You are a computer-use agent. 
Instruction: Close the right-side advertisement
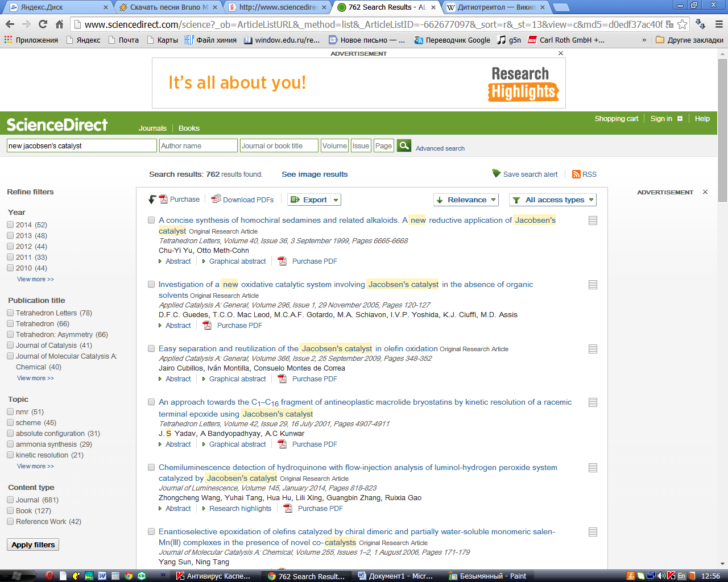click(x=705, y=192)
